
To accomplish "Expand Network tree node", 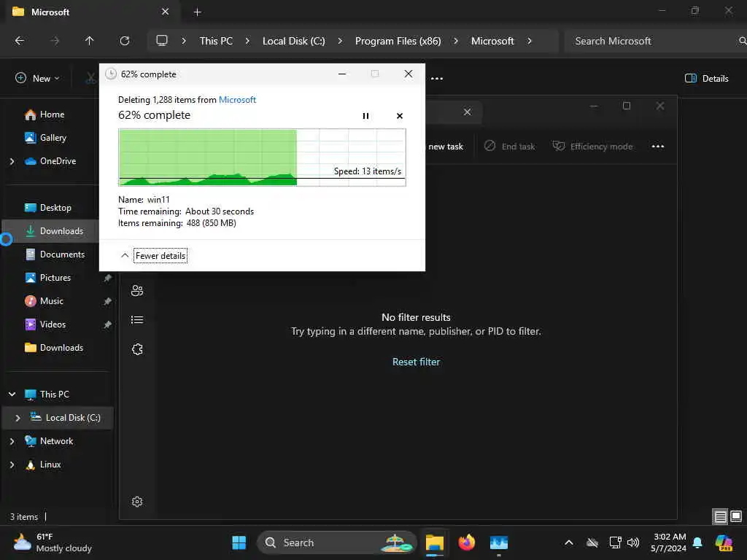I will [12, 441].
